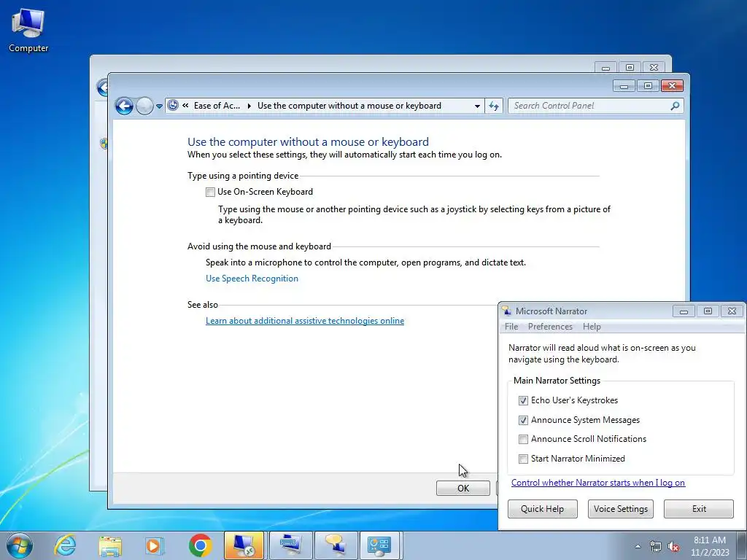Image resolution: width=747 pixels, height=560 pixels.
Task: Click the Back arrow in Control Panel
Action: 124,106
